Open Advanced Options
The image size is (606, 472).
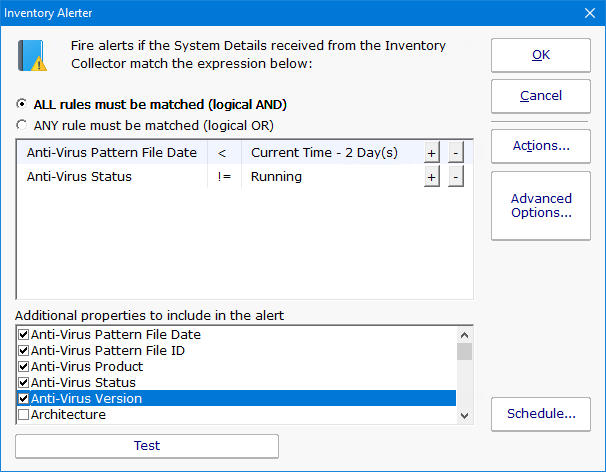tap(540, 206)
